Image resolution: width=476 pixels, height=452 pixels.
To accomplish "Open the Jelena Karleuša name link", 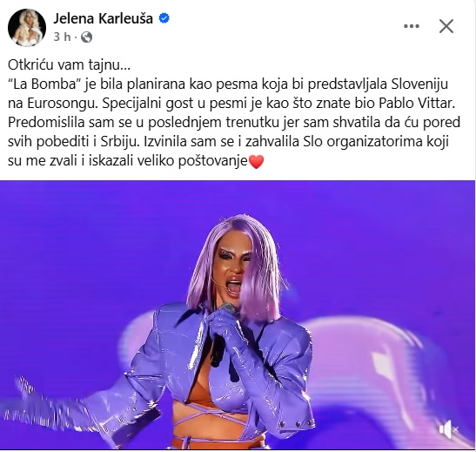I will 104,18.
